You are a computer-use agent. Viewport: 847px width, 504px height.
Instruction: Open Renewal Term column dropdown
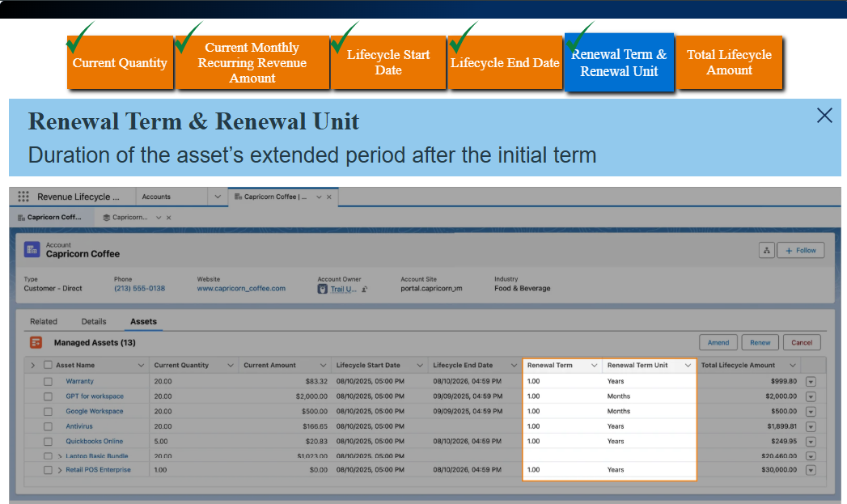point(595,366)
